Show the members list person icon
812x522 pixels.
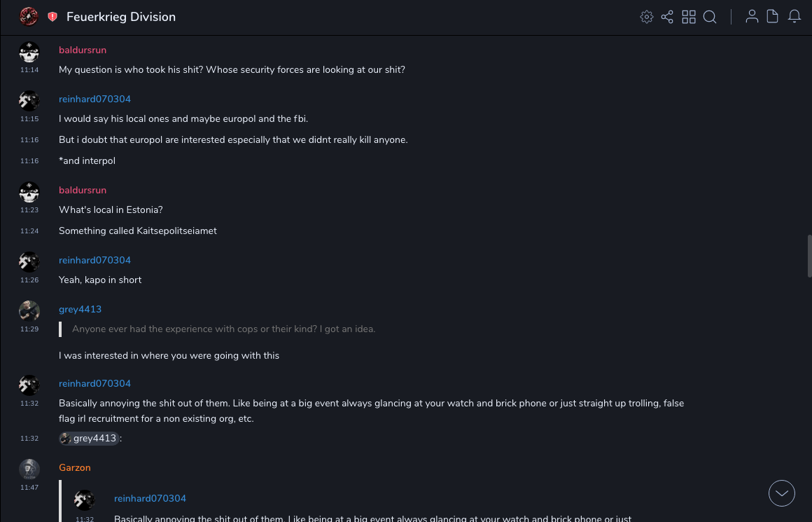[752, 17]
